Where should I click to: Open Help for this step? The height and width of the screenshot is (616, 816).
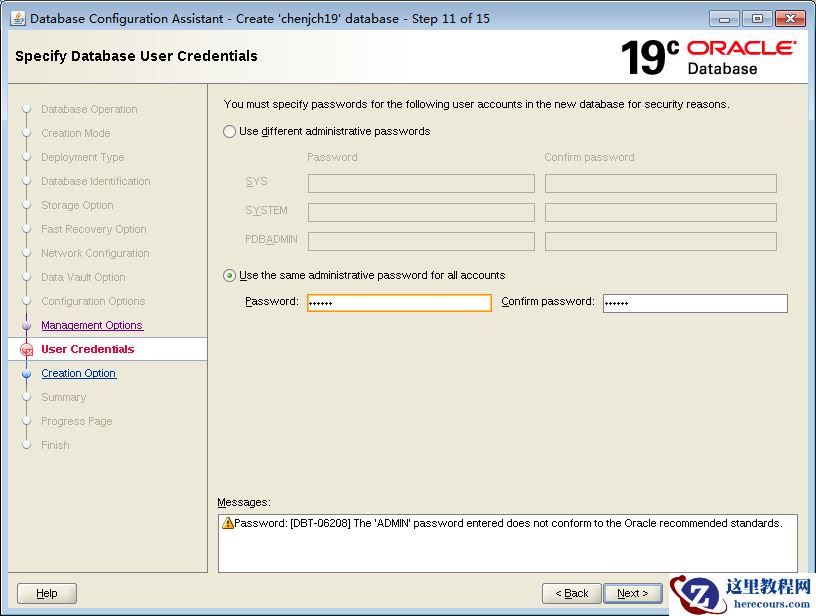click(47, 593)
